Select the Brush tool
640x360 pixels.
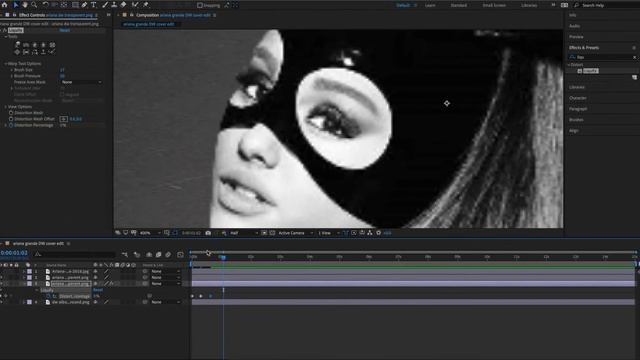105,5
